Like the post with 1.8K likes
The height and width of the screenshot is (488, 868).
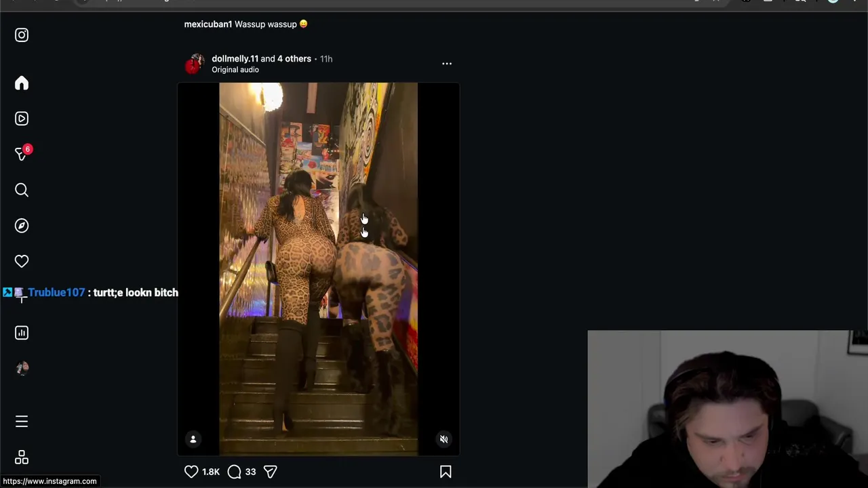coord(191,472)
